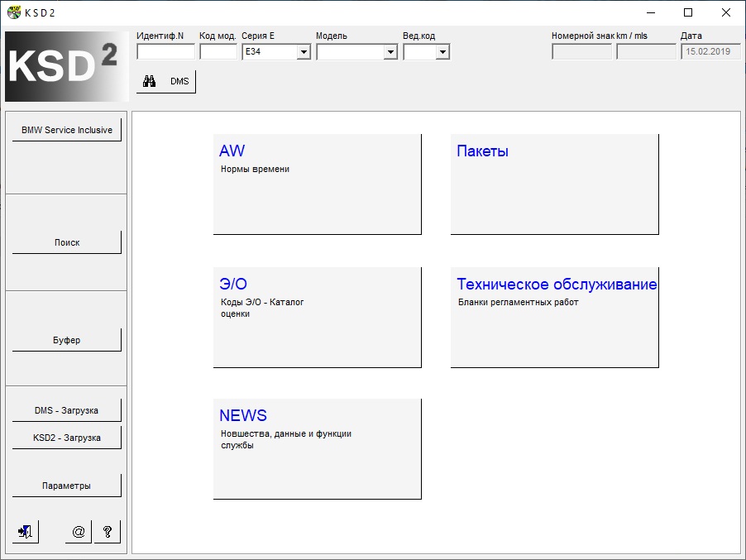Open the Буфер button

click(67, 340)
